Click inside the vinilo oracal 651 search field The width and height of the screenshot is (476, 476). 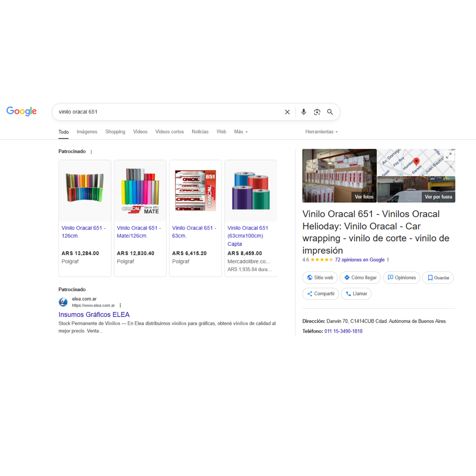[x=168, y=112]
